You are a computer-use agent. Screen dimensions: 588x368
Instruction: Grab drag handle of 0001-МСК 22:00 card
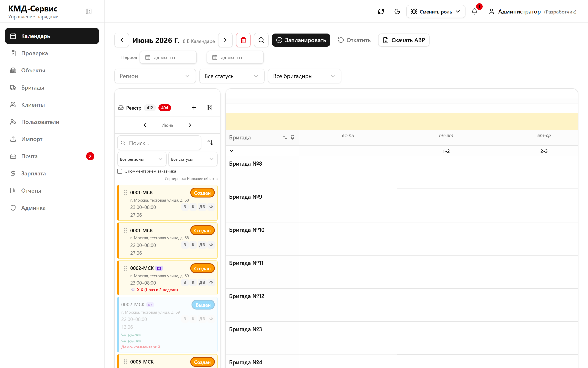pos(125,230)
